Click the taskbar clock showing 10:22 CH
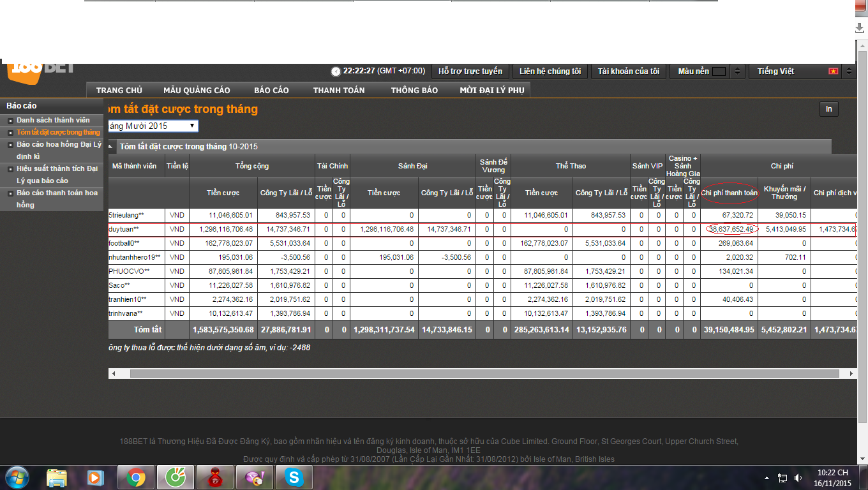This screenshot has height=490, width=868. point(833,478)
